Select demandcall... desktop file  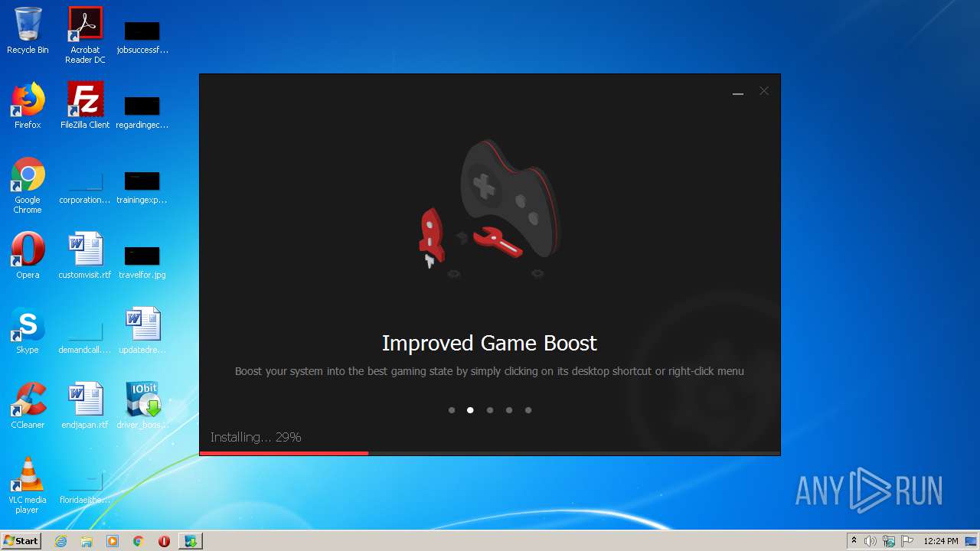tap(85, 337)
